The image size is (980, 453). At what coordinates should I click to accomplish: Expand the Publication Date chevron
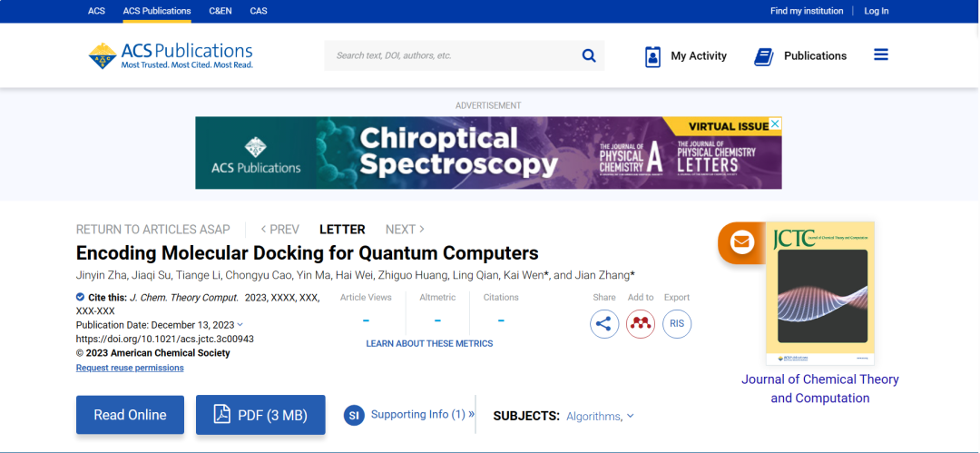point(240,325)
